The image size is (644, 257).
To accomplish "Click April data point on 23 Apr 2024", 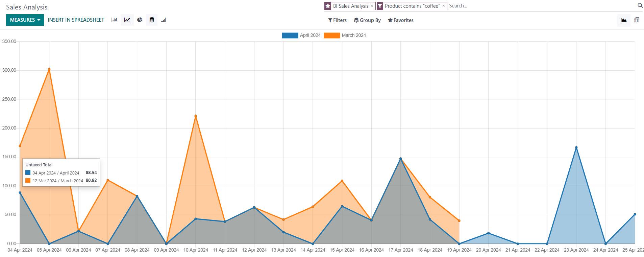I will [576, 147].
